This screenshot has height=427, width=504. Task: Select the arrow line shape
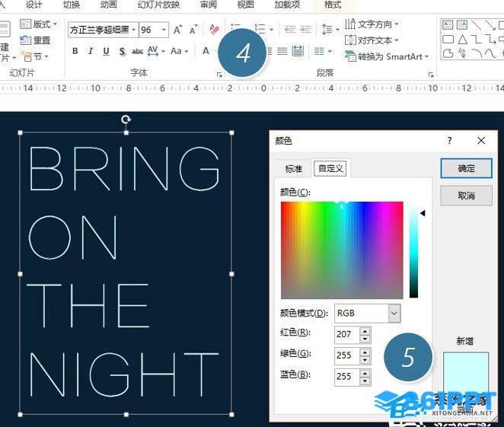(490, 25)
